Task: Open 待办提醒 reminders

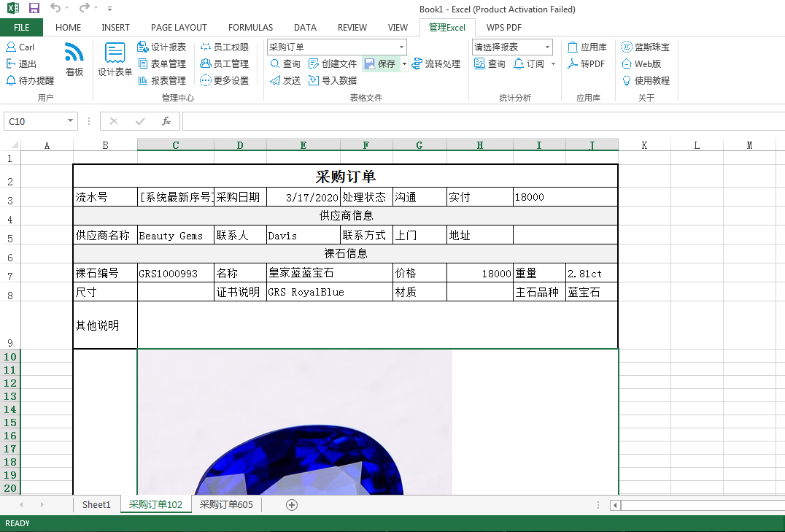Action: point(29,80)
